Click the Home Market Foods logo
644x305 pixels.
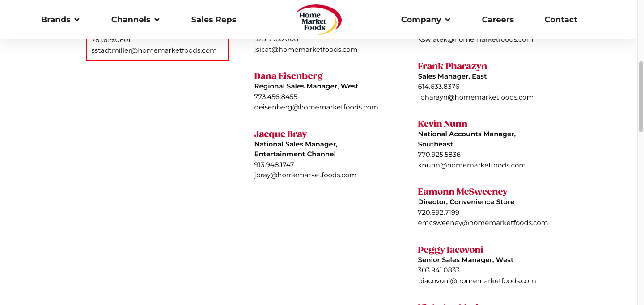pos(318,20)
